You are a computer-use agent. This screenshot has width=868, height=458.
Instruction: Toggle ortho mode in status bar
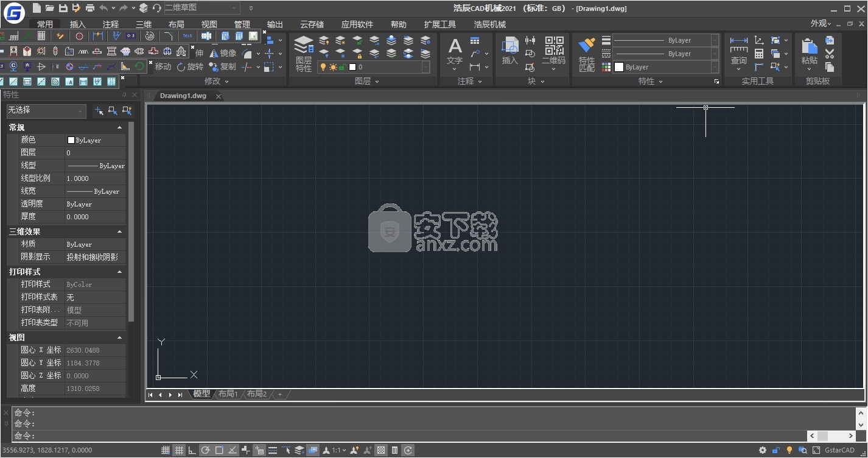coord(192,451)
